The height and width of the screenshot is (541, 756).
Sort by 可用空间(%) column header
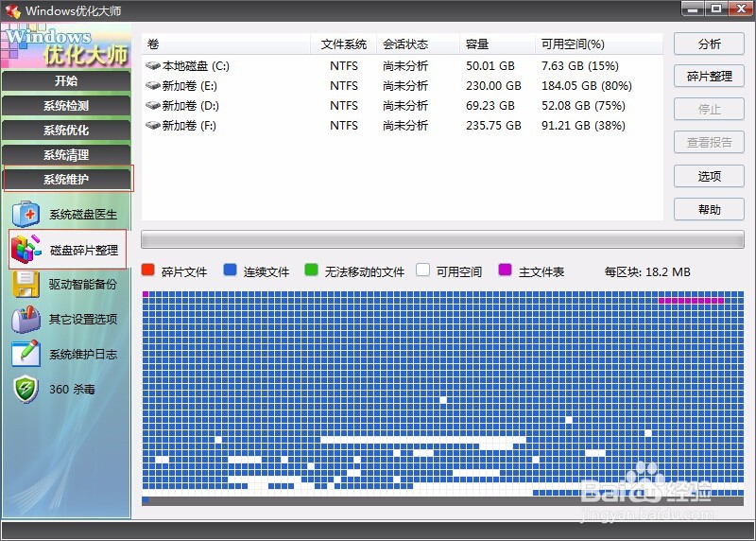coord(598,44)
